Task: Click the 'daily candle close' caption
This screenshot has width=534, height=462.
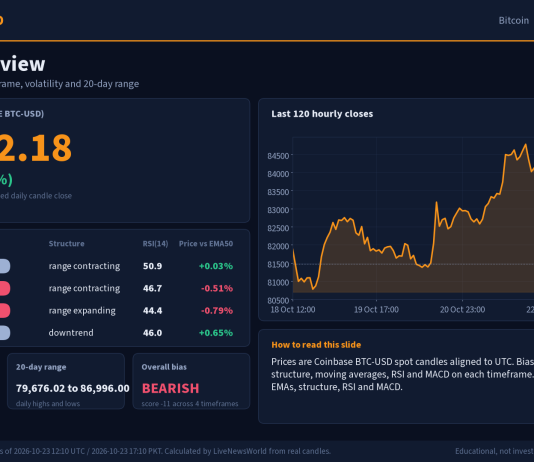Action: point(41,196)
